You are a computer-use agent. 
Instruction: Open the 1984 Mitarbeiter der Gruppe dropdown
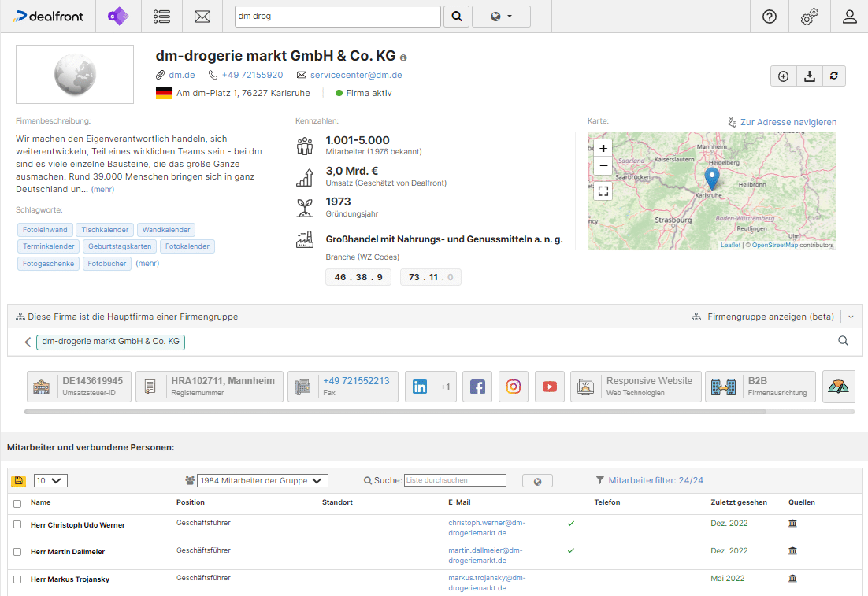tap(262, 481)
